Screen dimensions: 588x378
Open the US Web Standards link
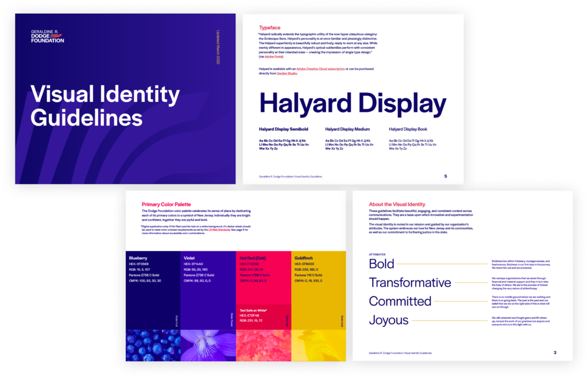point(219,229)
